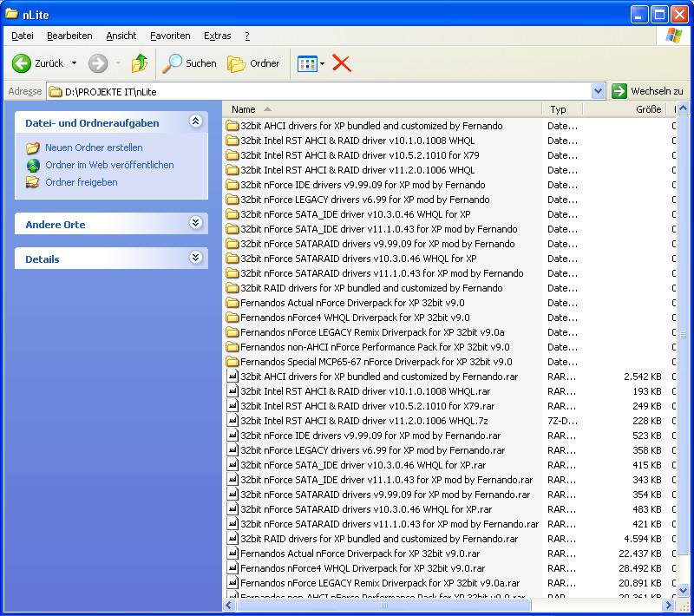This screenshot has height=616, width=694.
Task: Open the Ansicht menu
Action: click(x=121, y=36)
